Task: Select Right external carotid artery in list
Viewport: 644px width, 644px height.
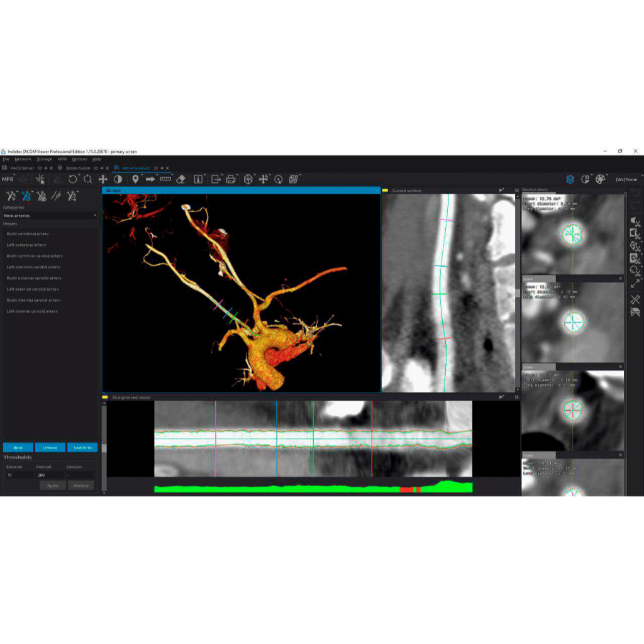Action: tap(34, 278)
